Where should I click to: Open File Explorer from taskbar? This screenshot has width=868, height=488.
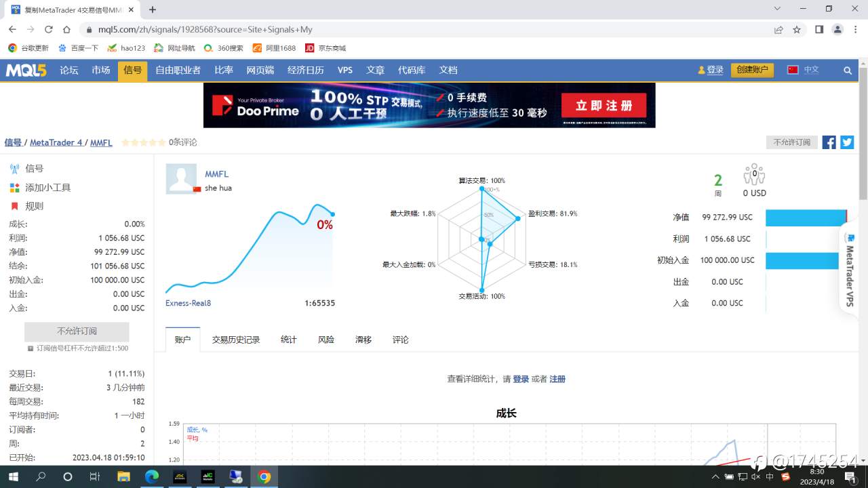(123, 476)
